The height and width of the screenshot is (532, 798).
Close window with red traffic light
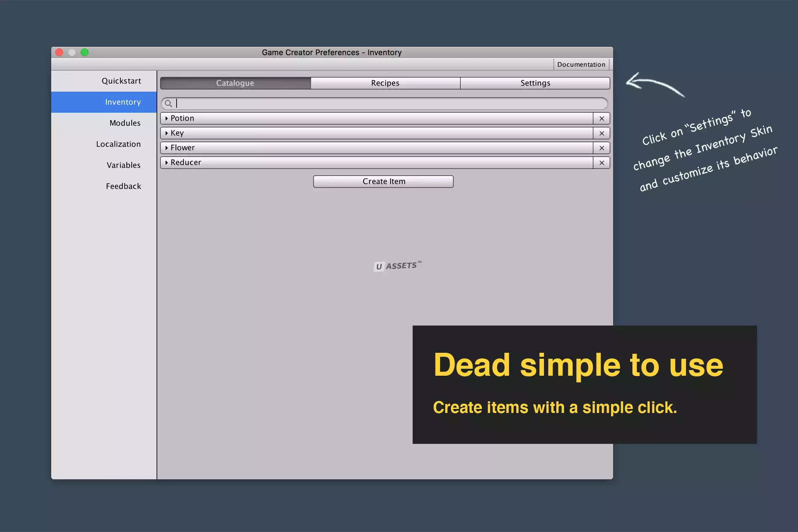pyautogui.click(x=60, y=52)
